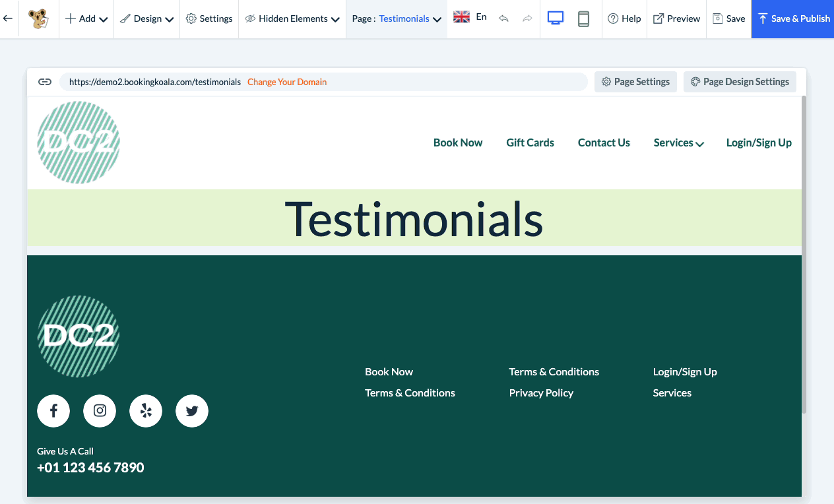
Task: Click the DC2 logo in header
Action: pyautogui.click(x=79, y=142)
